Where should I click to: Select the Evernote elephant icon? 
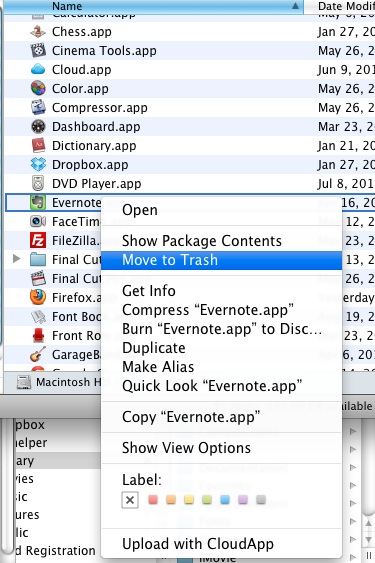[38, 203]
